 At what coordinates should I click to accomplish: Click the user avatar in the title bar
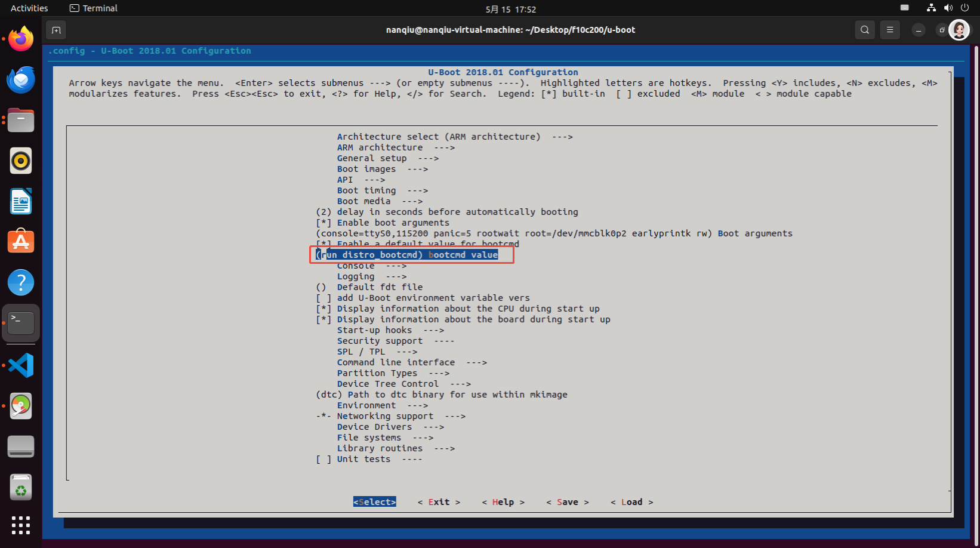coord(959,30)
